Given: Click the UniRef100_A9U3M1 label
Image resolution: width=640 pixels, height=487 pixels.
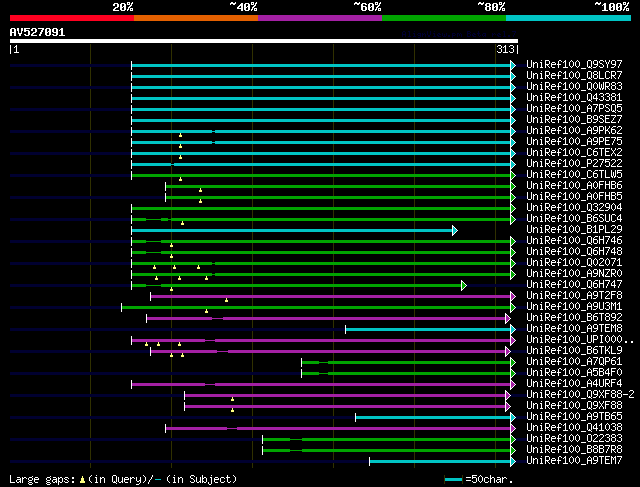Looking at the screenshot, I should pyautogui.click(x=574, y=307).
